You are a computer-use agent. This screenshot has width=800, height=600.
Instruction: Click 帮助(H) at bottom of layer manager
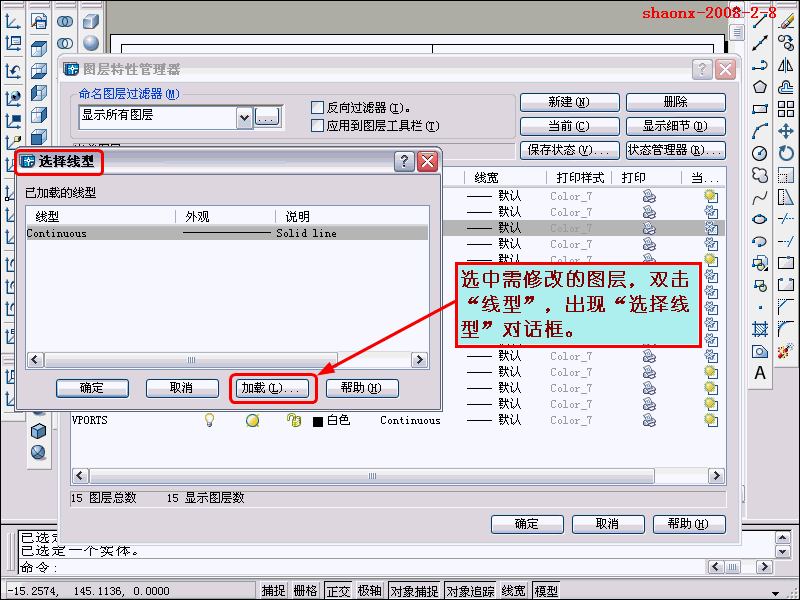[689, 524]
